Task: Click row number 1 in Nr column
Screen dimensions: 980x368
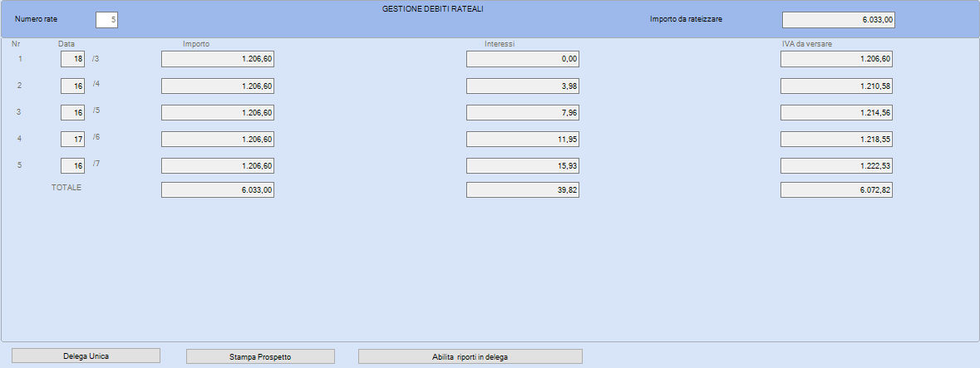Action: tap(19, 59)
